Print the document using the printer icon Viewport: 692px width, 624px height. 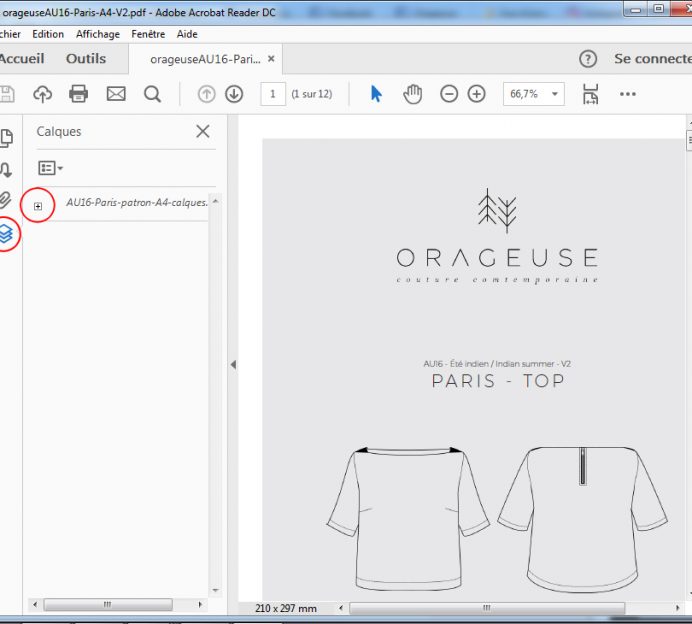(x=79, y=94)
